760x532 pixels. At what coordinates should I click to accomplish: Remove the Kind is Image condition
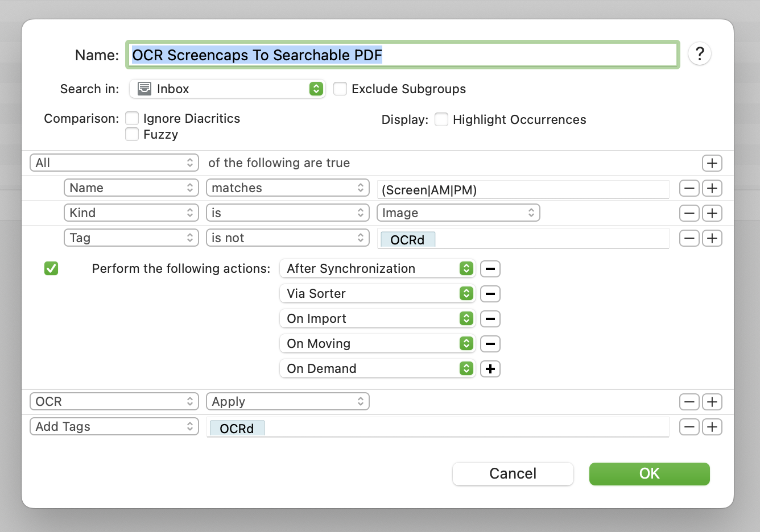[x=689, y=213]
